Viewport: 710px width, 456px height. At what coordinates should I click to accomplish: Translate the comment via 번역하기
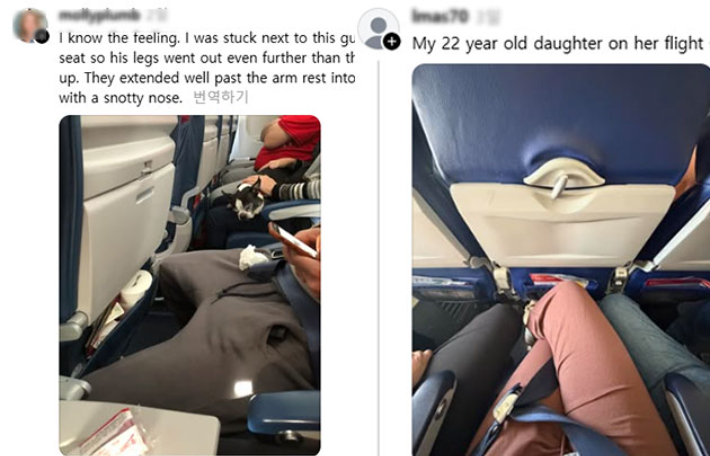coord(221,97)
